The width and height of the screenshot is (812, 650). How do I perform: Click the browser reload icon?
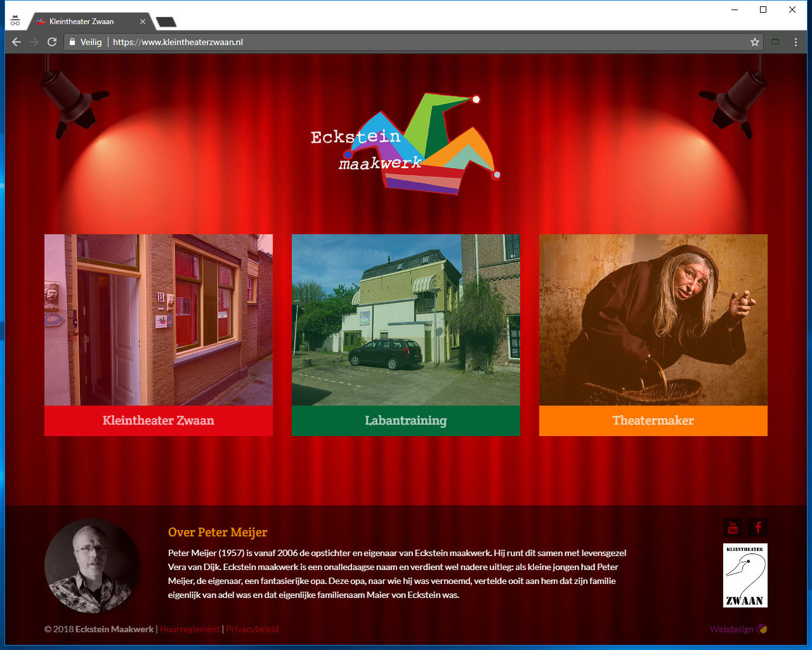(x=52, y=42)
